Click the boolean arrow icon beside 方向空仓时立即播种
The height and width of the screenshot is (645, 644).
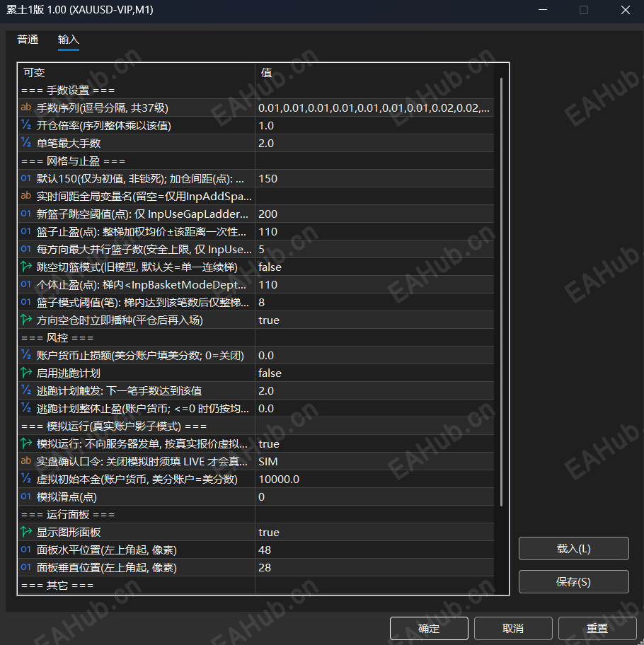26,320
